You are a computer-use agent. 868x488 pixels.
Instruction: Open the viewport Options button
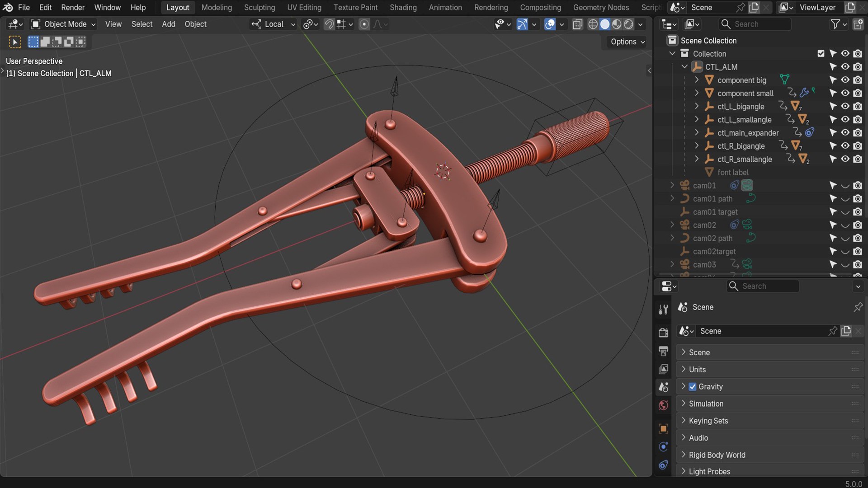coord(627,42)
